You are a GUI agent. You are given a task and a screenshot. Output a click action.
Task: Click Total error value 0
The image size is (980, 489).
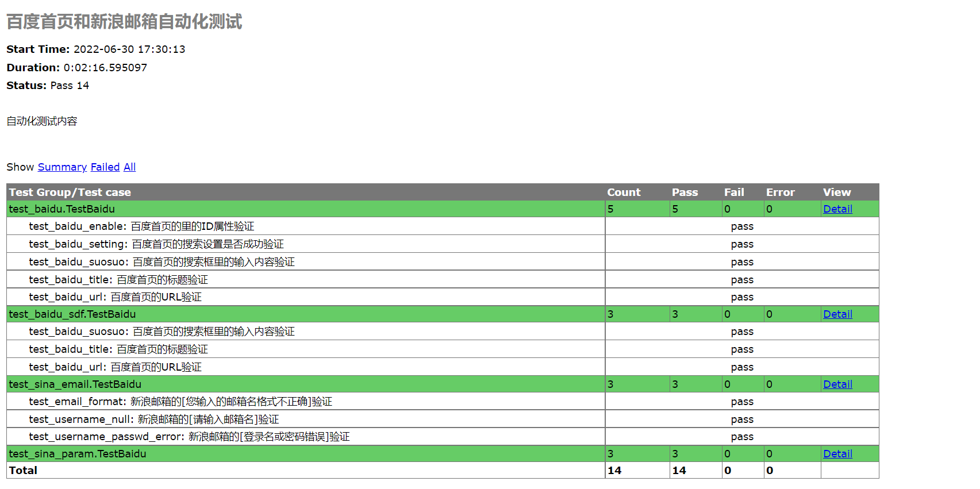770,471
